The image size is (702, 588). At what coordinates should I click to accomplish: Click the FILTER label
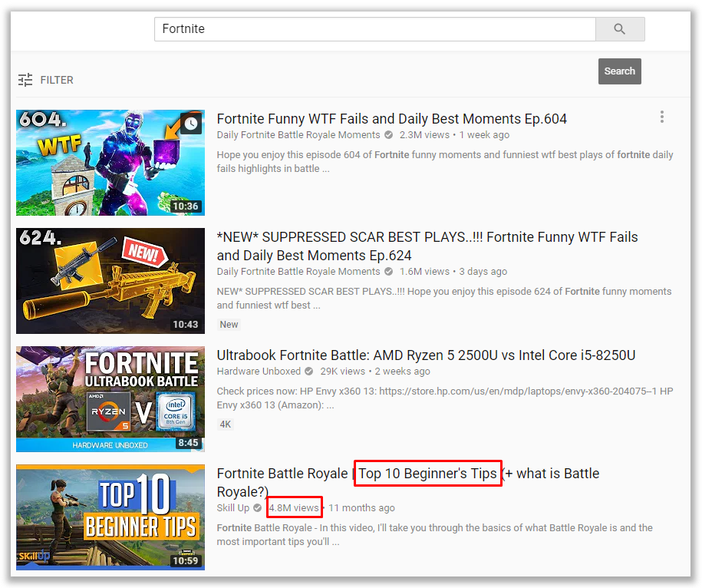pos(57,80)
